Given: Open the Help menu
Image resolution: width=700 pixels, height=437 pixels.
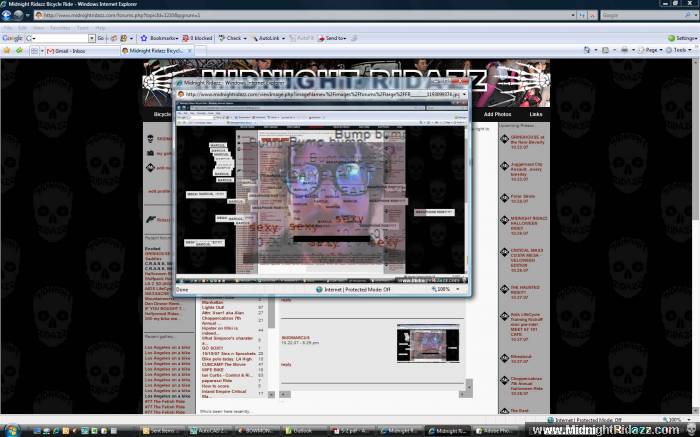Looking at the screenshot, I should coord(101,28).
